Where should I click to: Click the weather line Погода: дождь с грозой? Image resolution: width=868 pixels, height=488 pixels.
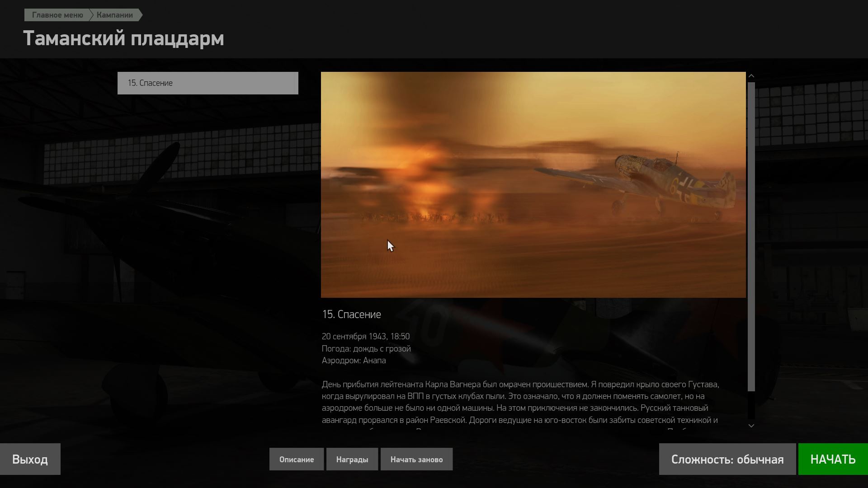(366, 349)
